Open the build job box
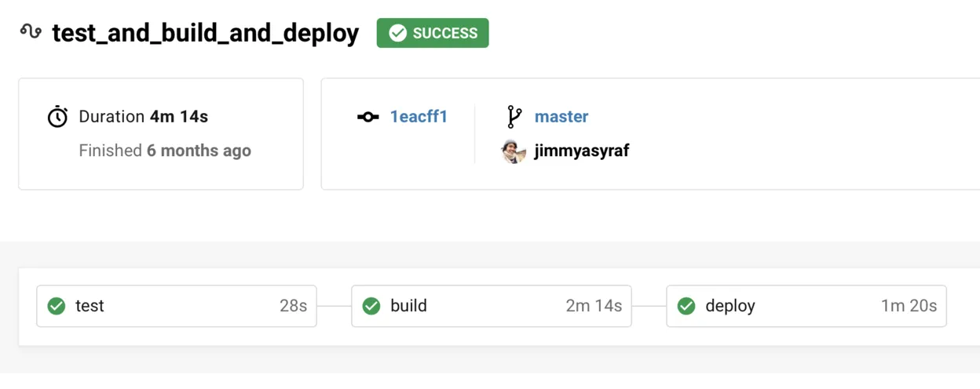 [x=492, y=306]
